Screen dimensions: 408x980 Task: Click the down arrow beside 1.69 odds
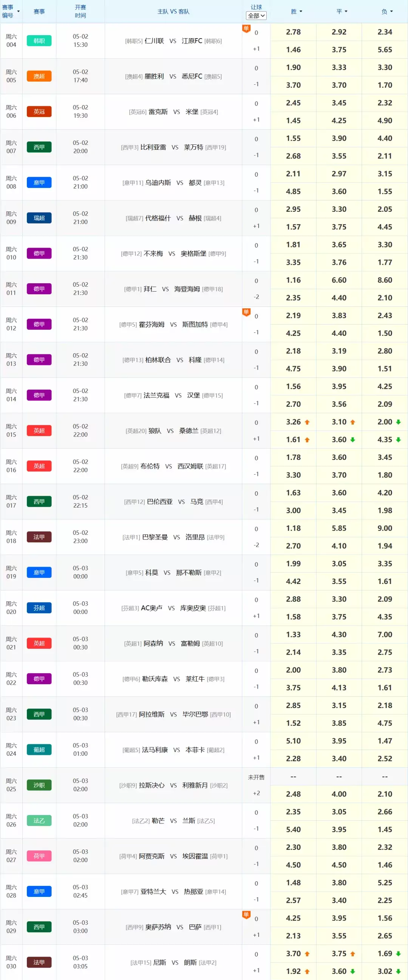pyautogui.click(x=398, y=954)
